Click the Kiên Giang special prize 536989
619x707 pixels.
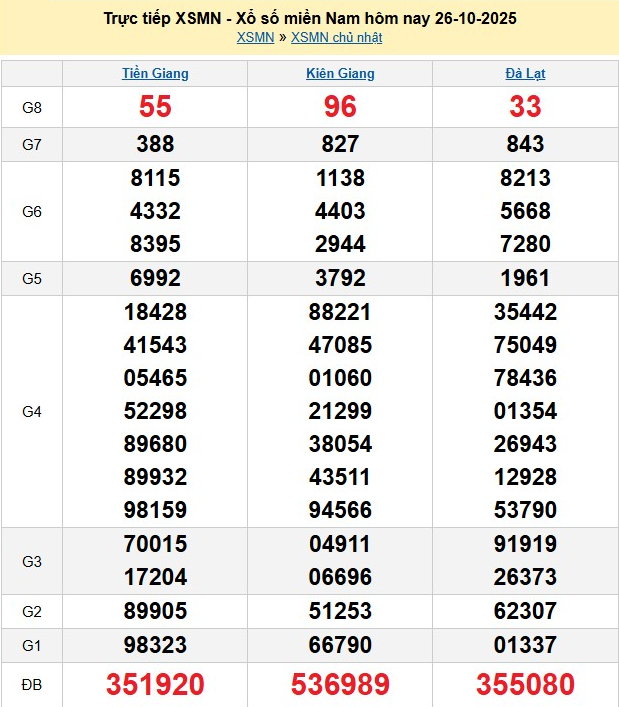(x=340, y=685)
